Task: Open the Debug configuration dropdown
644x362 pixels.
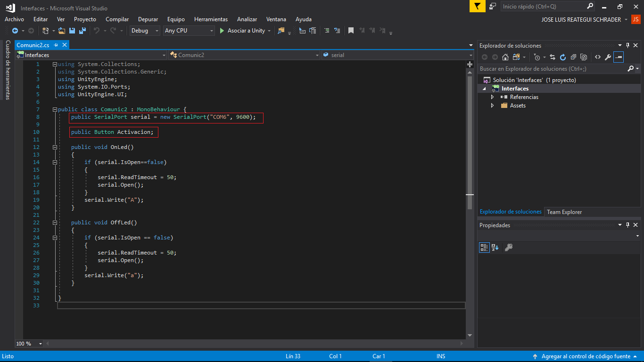Action: click(145, 31)
